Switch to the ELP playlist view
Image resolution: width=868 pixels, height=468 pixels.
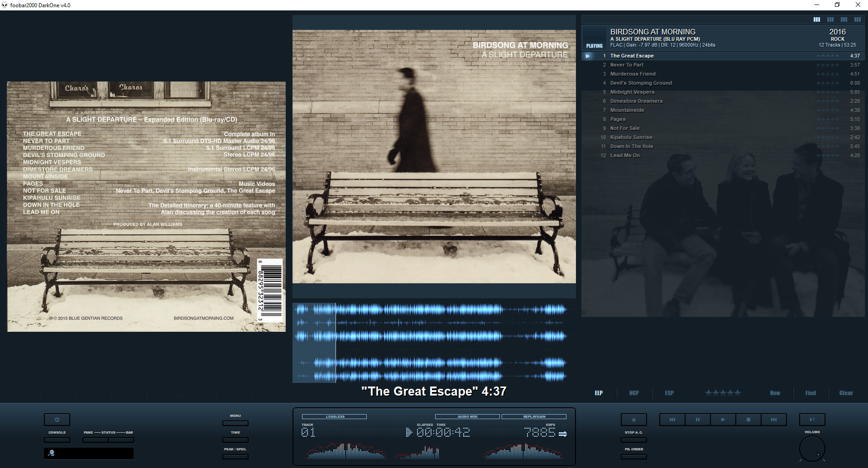tap(599, 393)
